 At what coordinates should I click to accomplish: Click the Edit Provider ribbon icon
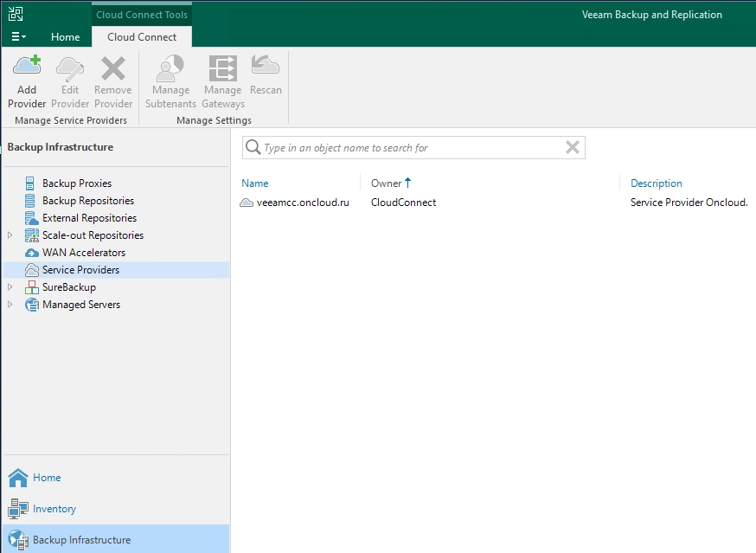tap(70, 81)
